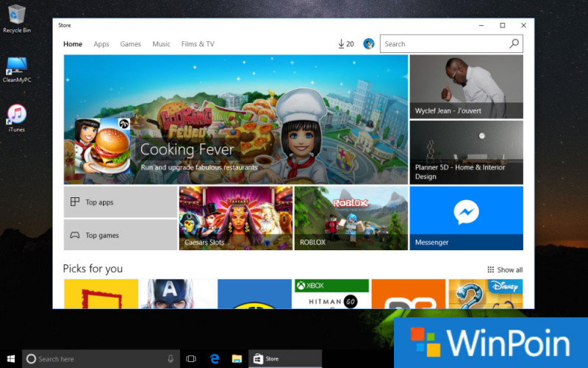Open Task View in taskbar
The height and width of the screenshot is (368, 588).
[191, 359]
